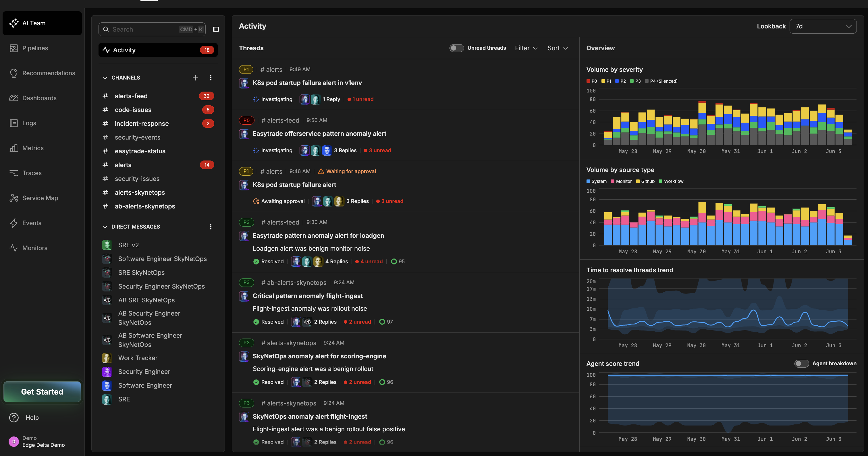868x456 pixels.
Task: Open the Filter dropdown
Action: click(x=526, y=48)
